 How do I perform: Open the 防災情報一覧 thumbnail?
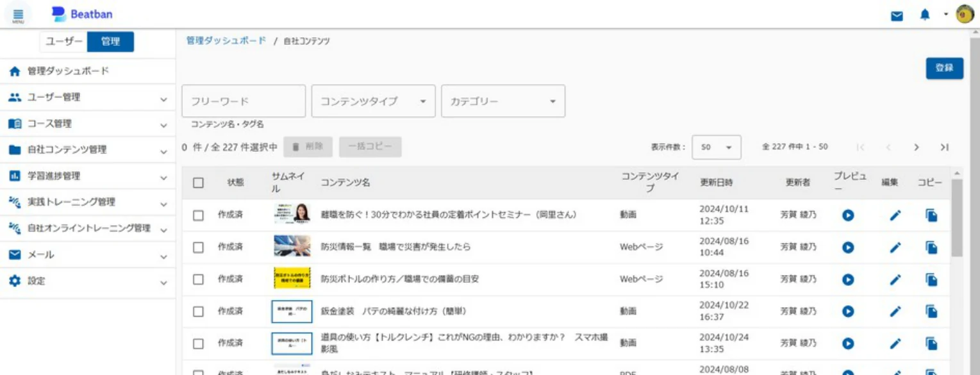click(292, 246)
